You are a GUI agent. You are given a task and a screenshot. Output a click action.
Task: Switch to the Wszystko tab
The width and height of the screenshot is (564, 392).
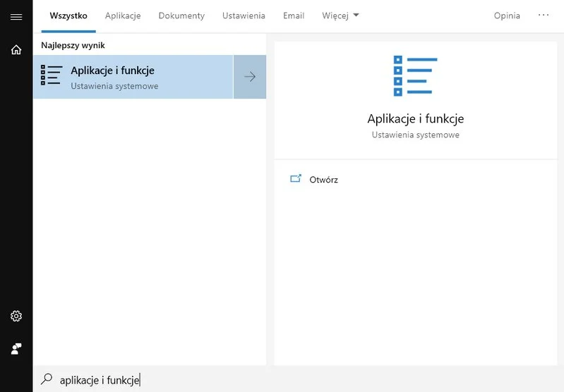(68, 16)
